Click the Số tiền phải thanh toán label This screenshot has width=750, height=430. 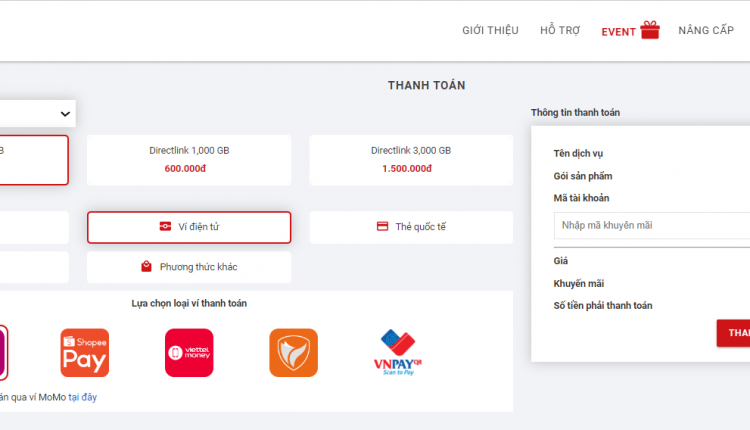pyautogui.click(x=603, y=306)
